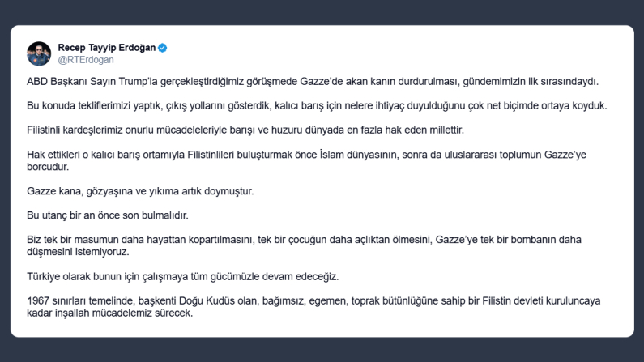Click the line starting "Filistinli kardeşlerimiz onurlu"
This screenshot has height=362, width=644.
[x=263, y=129]
